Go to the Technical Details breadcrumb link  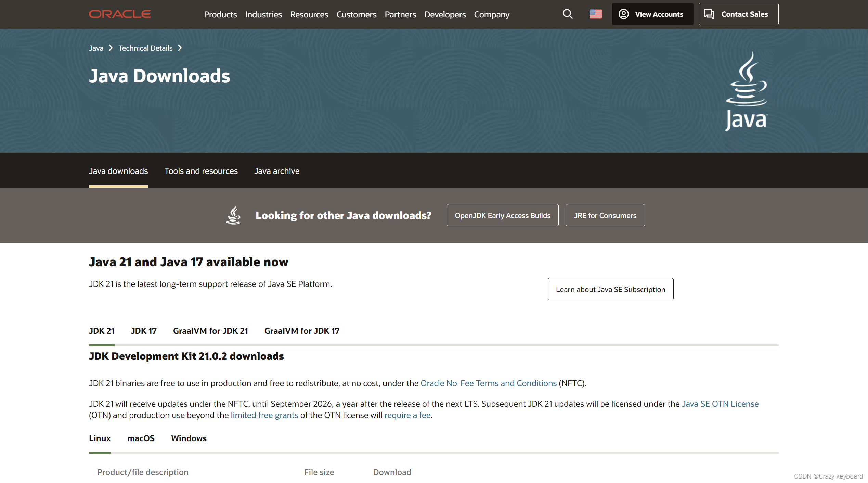coord(145,48)
